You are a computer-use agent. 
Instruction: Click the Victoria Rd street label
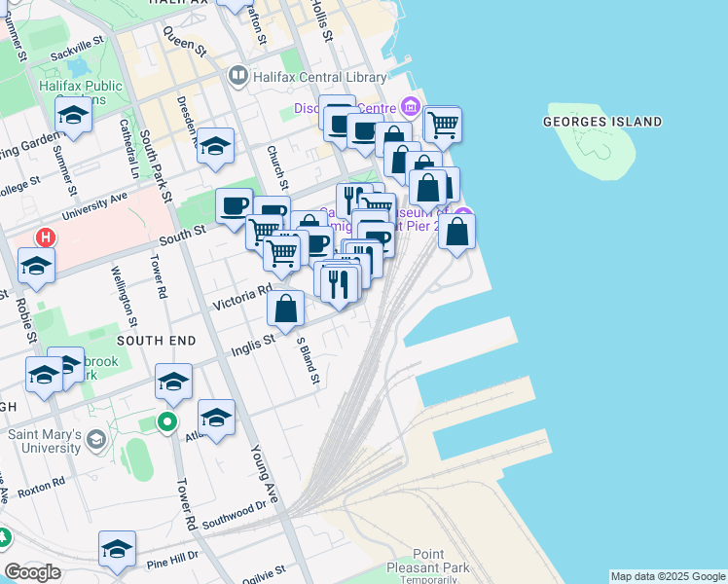[242, 298]
